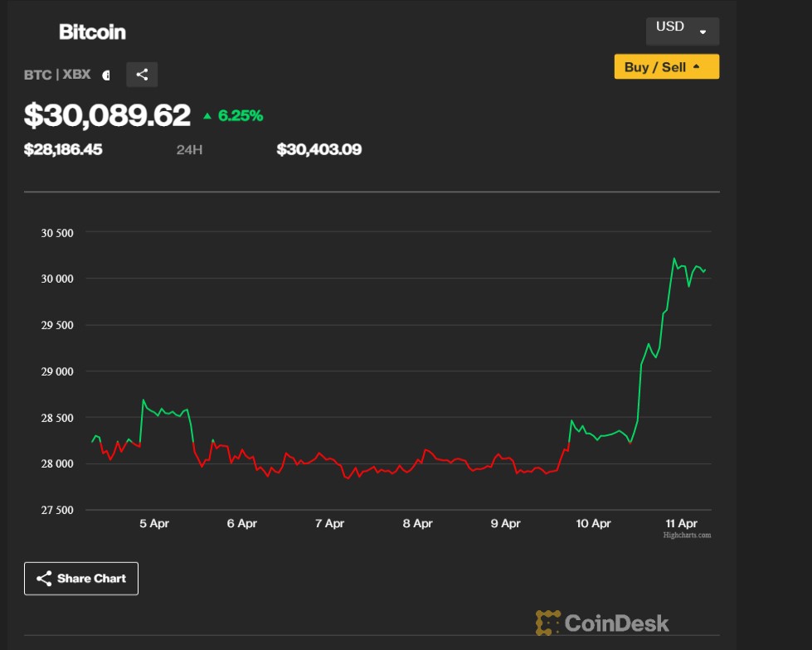812x650 pixels.
Task: Click the 27 500 price axis label
Action: coord(57,510)
